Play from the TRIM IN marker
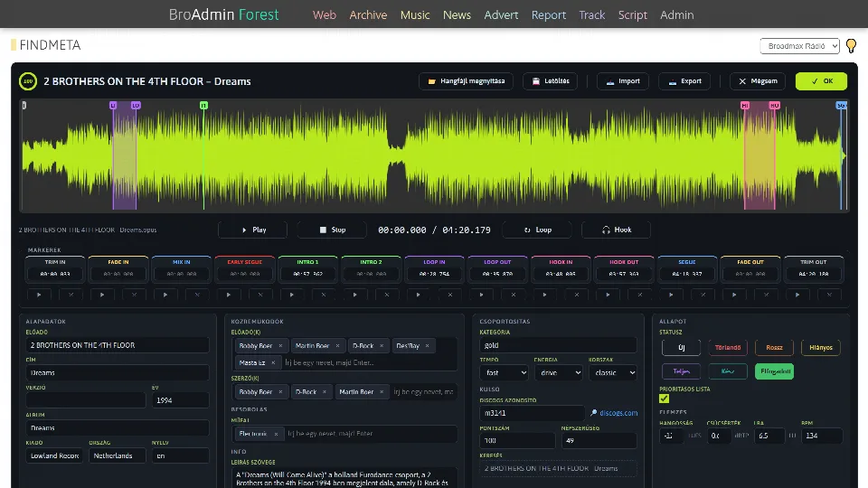Viewport: 868px width, 488px height. tap(39, 295)
